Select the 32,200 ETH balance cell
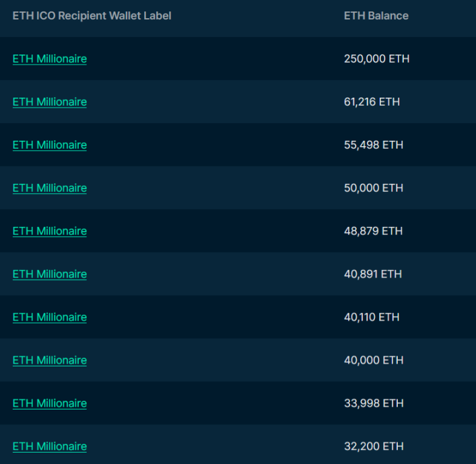 click(373, 446)
